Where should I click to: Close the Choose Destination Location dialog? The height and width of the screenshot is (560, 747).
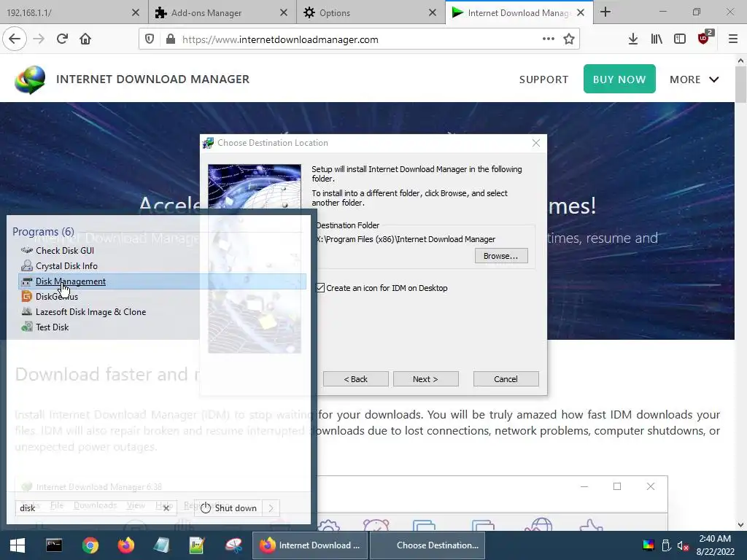tap(536, 143)
